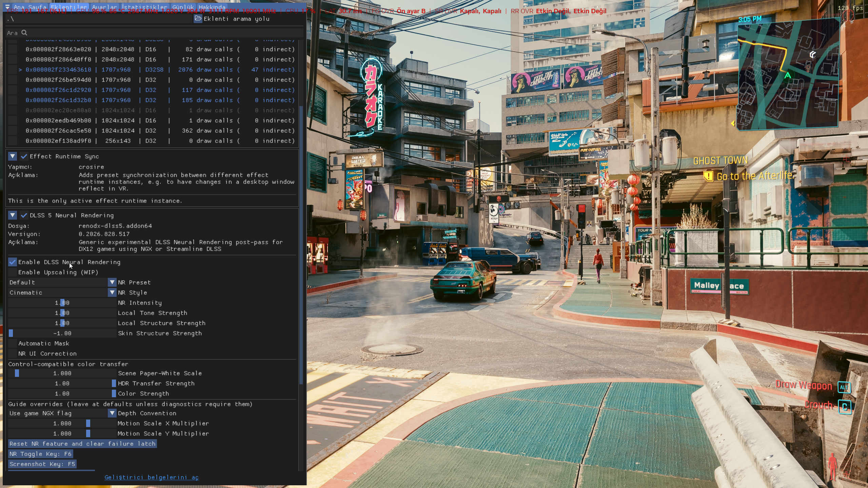Collapse the overlay window with the top-left triangle

tap(7, 7)
